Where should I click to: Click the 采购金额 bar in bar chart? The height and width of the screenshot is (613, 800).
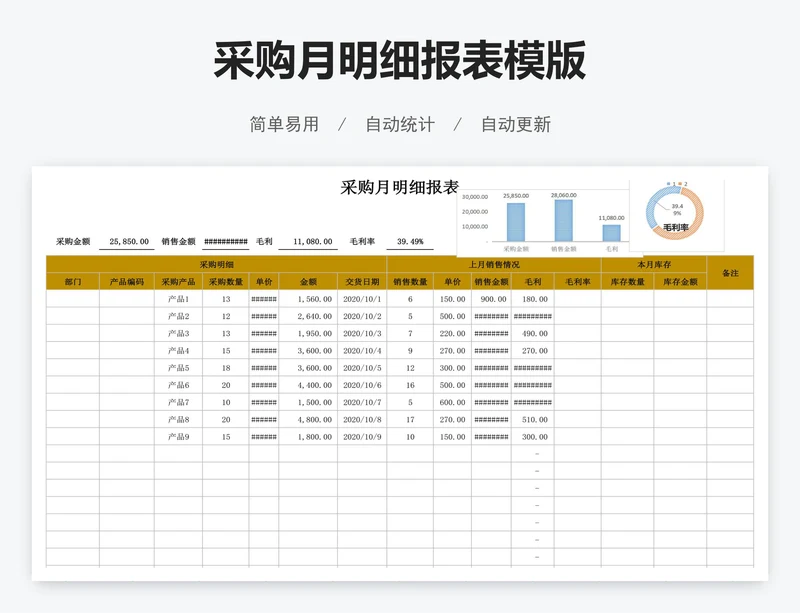click(x=516, y=222)
